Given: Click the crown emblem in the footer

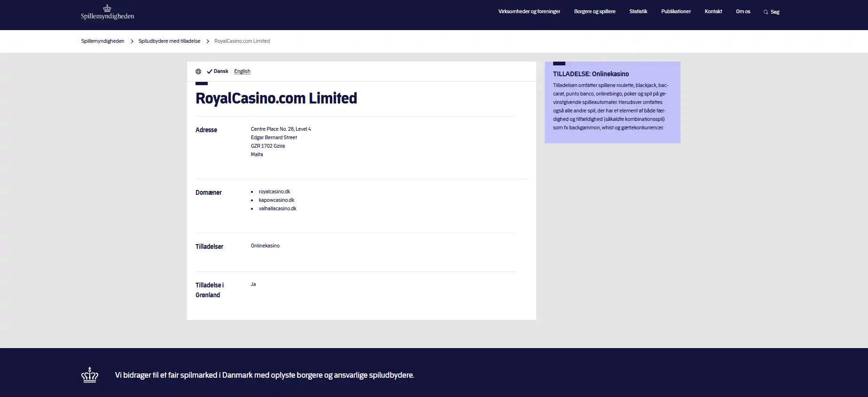Looking at the screenshot, I should pos(90,375).
